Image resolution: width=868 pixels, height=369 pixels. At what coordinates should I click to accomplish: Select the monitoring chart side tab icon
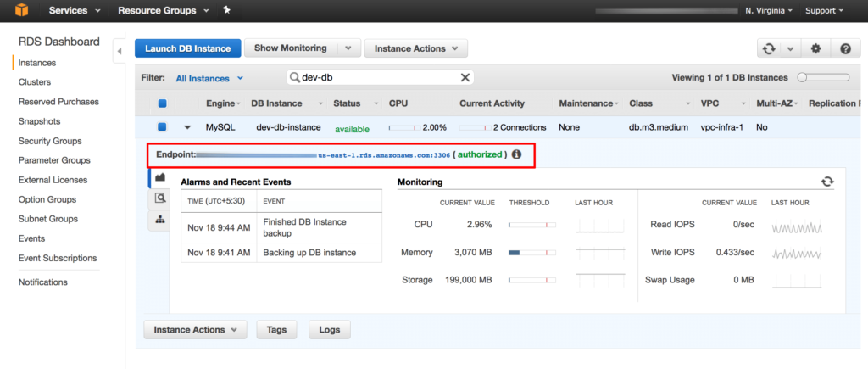[x=160, y=177]
